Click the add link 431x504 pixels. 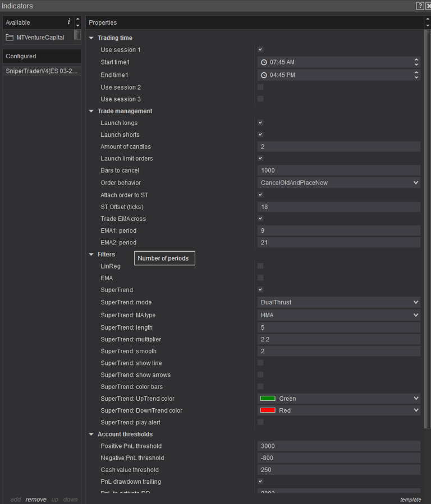pos(16,499)
